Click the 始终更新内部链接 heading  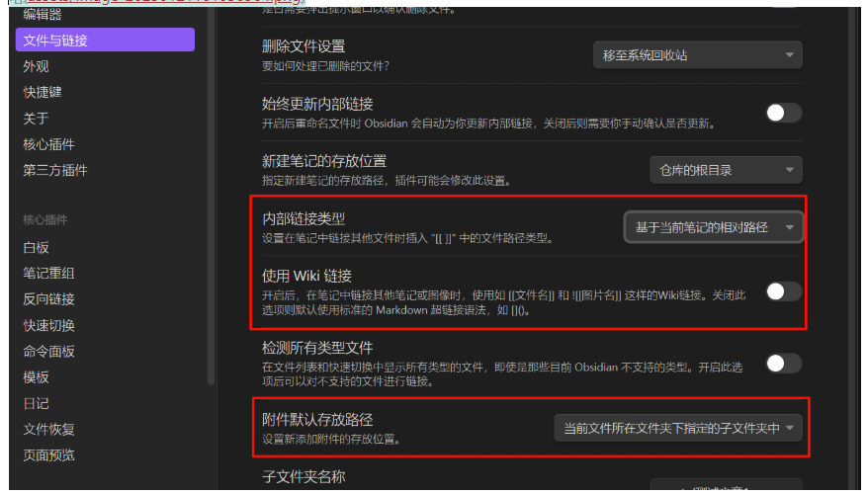click(317, 104)
